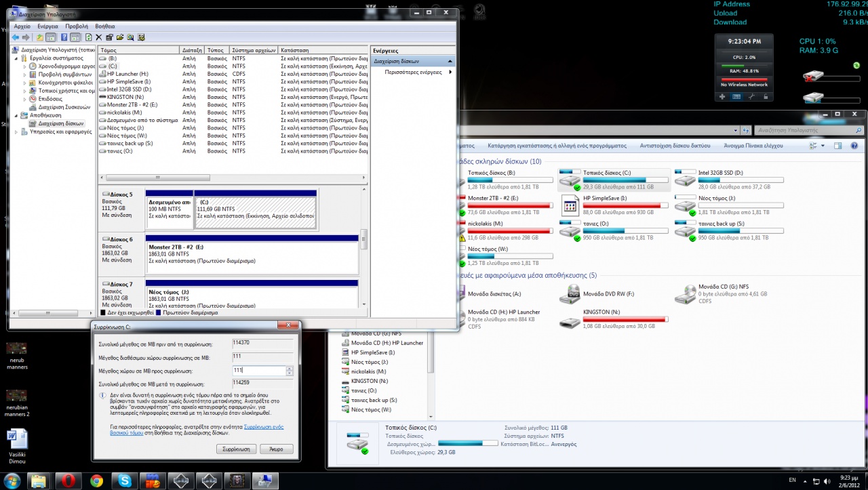Open the Ενέργεια menu
The width and height of the screenshot is (868, 490).
click(47, 26)
